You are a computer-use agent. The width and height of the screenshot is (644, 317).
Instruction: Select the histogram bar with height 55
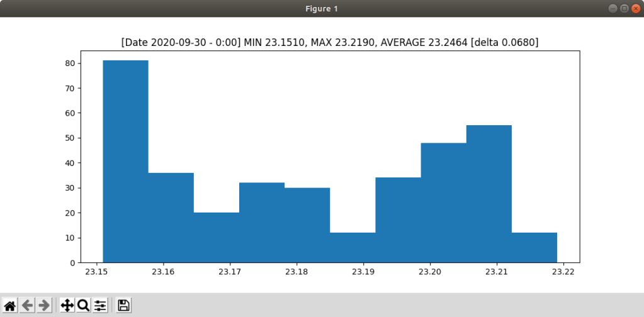coord(489,194)
